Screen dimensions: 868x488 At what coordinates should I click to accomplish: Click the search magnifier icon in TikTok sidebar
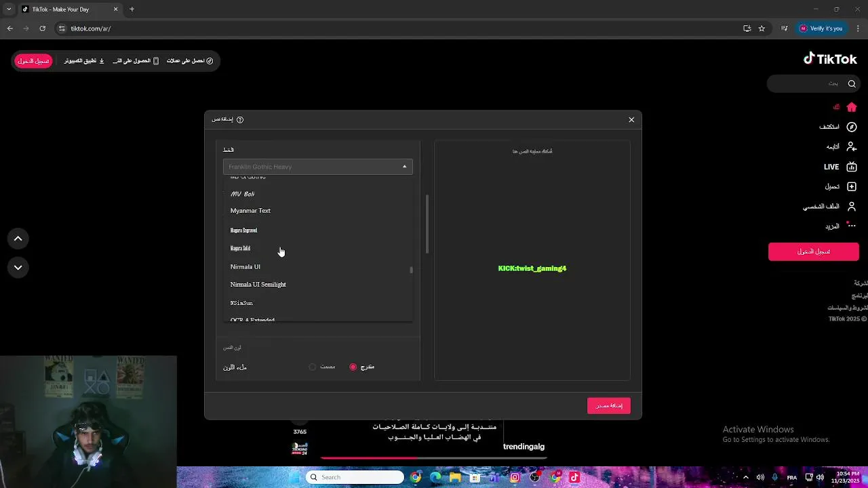tap(852, 83)
